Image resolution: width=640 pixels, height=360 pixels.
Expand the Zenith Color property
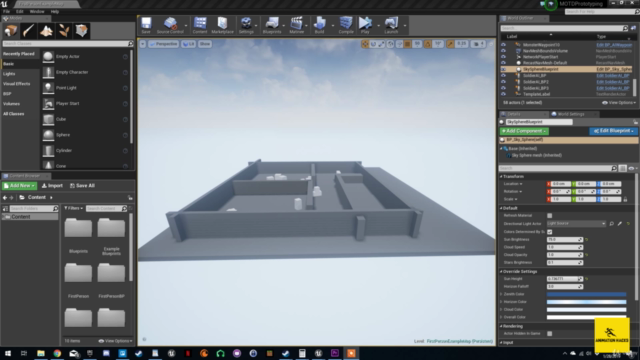click(501, 294)
